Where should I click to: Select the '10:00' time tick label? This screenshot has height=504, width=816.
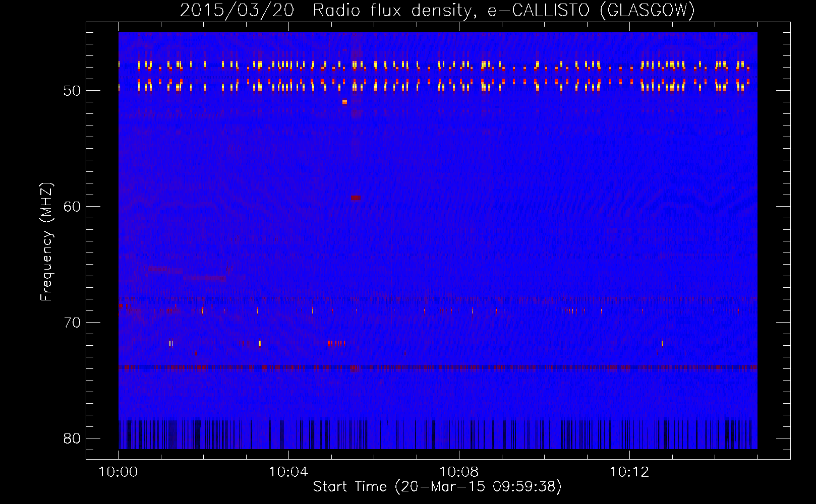coord(118,472)
